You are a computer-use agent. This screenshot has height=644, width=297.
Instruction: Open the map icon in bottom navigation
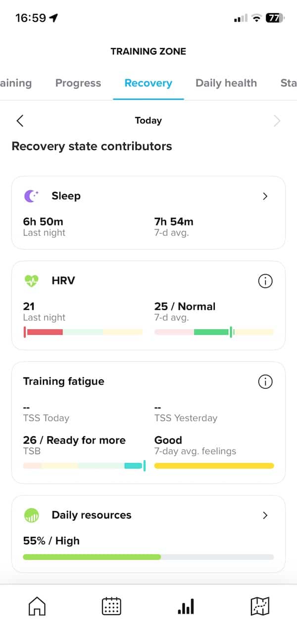click(x=260, y=606)
